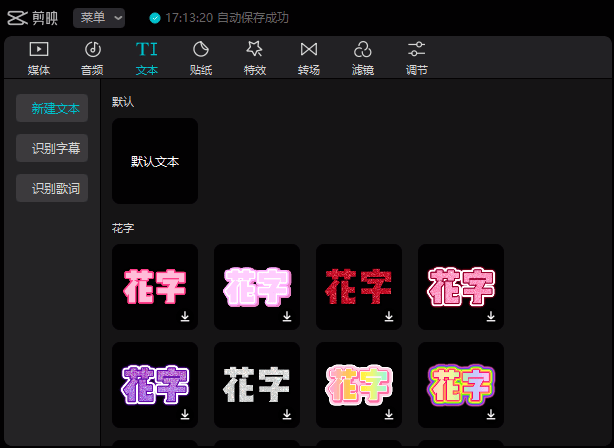
Task: Select the light pink glow 花字 style
Action: coord(257,287)
